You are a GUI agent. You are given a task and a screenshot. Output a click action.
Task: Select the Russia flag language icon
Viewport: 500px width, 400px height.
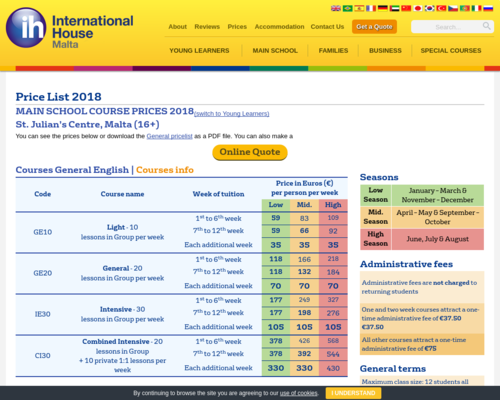[x=488, y=8]
